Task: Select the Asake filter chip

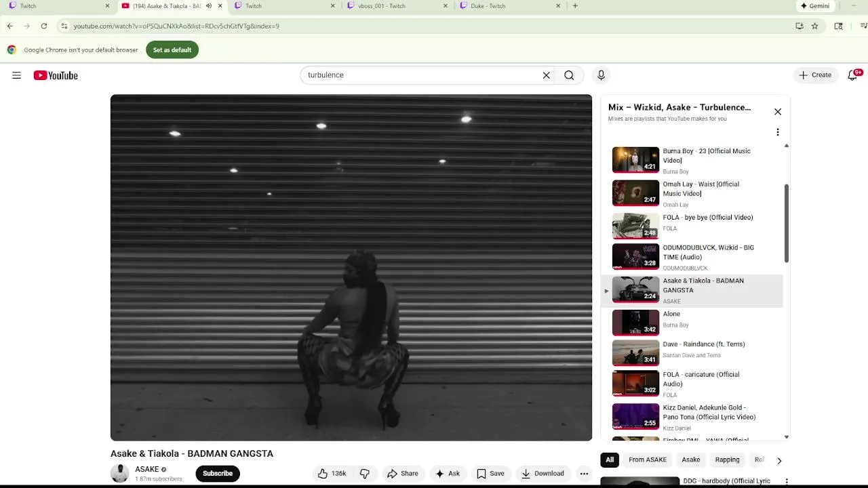Action: point(691,460)
